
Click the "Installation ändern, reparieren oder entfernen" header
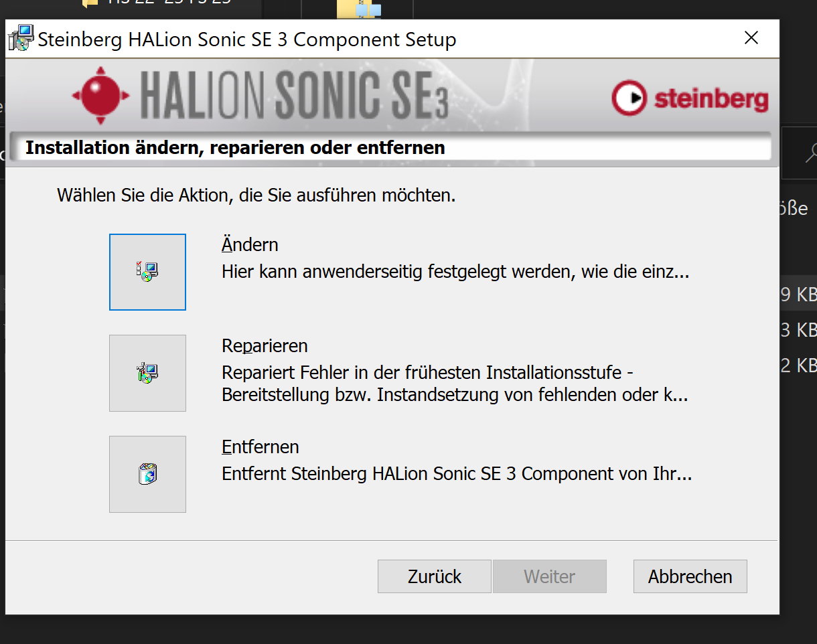pos(235,148)
